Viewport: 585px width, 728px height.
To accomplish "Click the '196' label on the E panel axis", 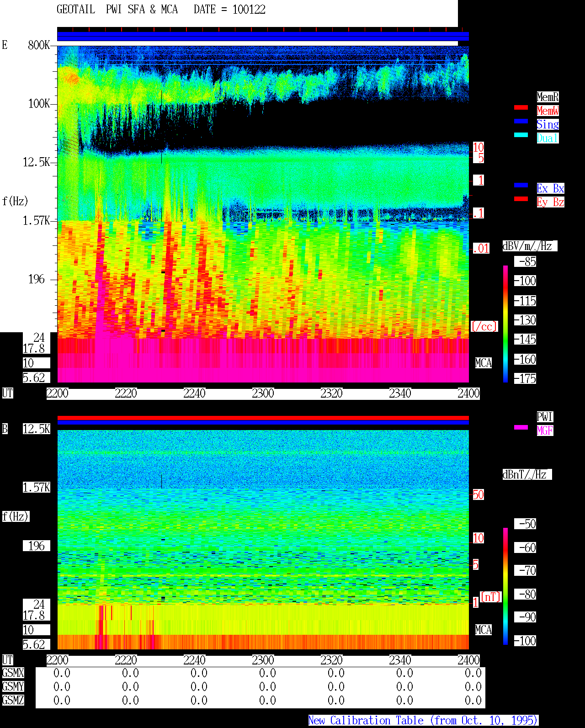I will (37, 279).
